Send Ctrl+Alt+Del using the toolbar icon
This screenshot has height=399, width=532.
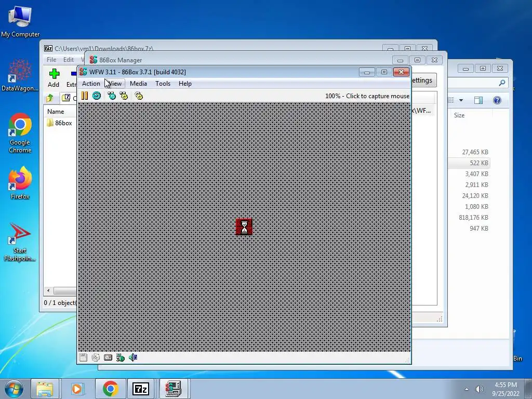coord(111,96)
